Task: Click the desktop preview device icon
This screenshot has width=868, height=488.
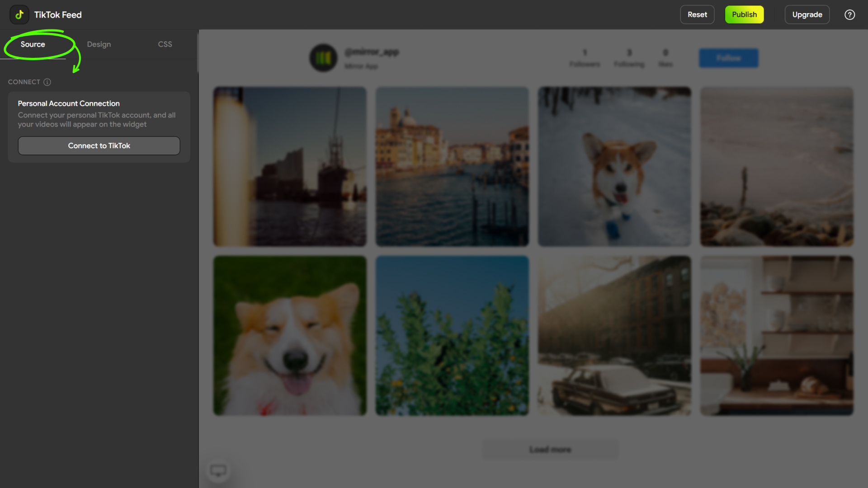Action: pos(218,471)
